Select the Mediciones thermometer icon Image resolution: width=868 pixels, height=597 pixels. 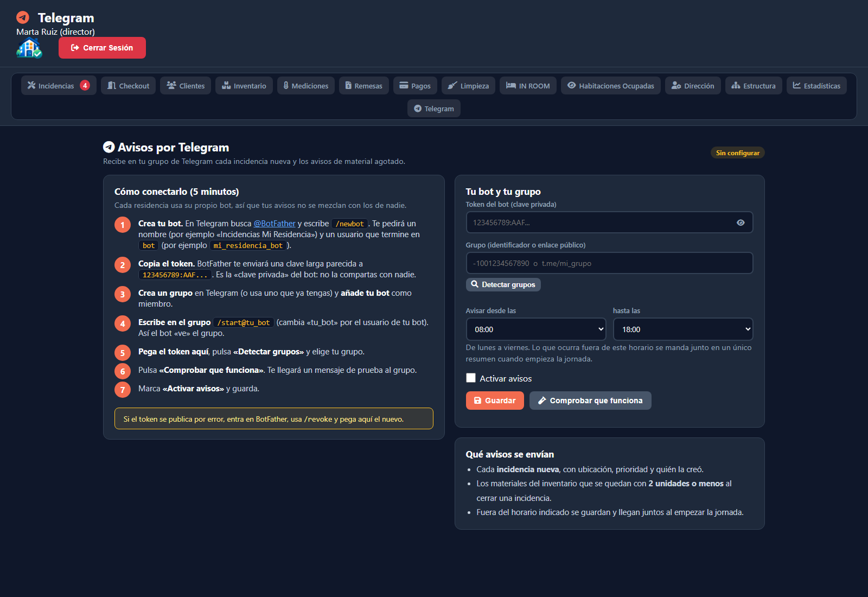(x=286, y=85)
